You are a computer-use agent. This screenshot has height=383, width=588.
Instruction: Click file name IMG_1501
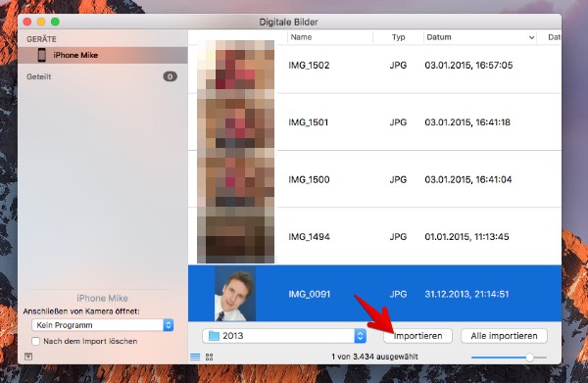click(309, 122)
